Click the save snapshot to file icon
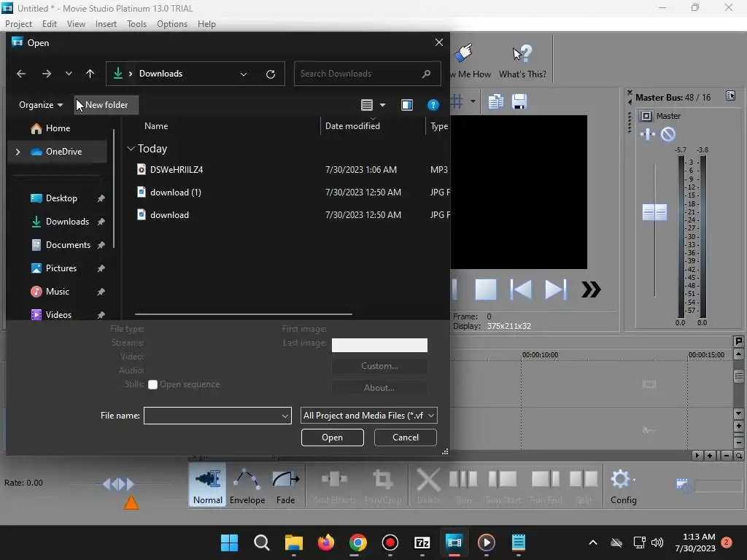 [519, 101]
